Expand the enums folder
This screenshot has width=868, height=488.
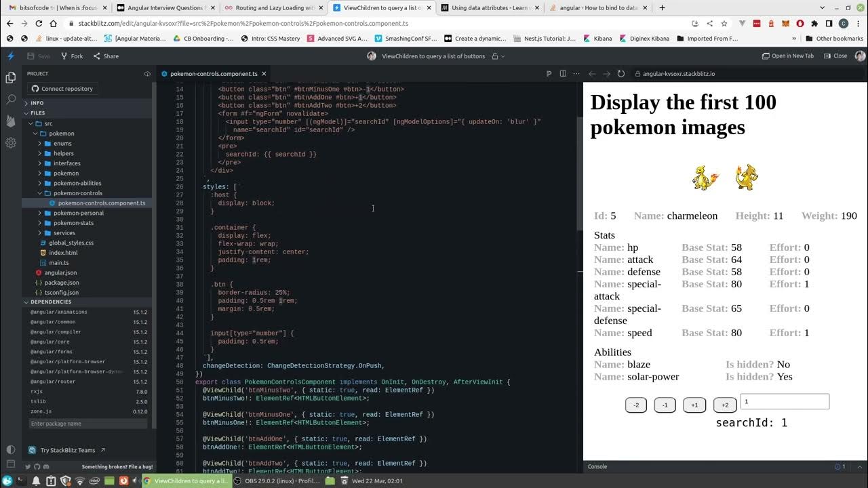pos(62,144)
